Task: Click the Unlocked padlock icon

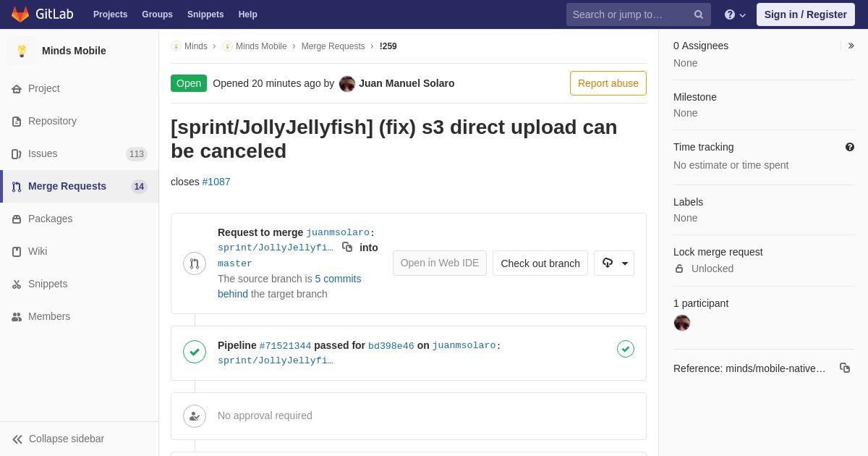Action: (x=679, y=269)
